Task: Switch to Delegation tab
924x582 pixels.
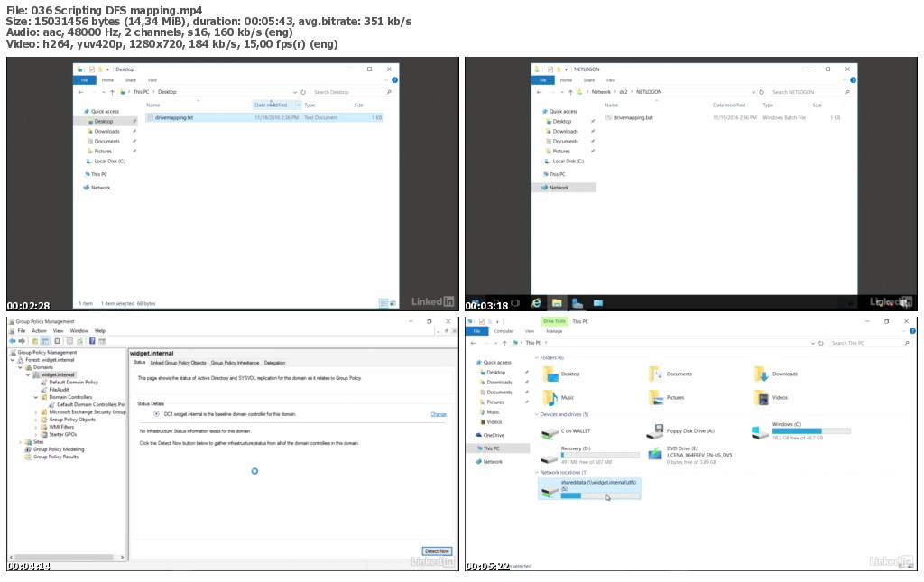Action: click(274, 363)
